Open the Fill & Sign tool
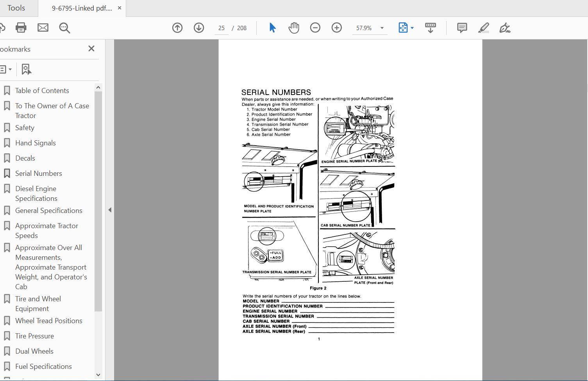588x381 pixels. (505, 27)
